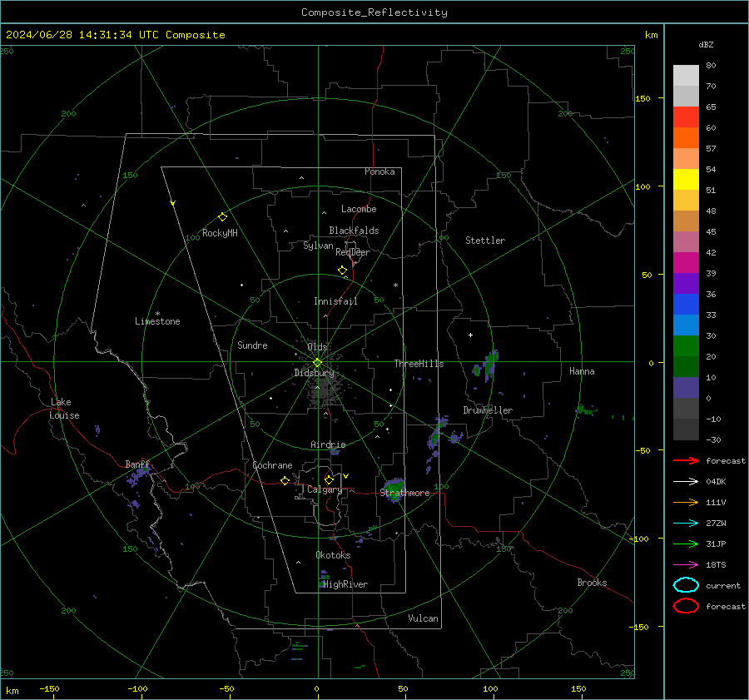This screenshot has width=749, height=700.
Task: Click the Brooks label
Action: (592, 583)
